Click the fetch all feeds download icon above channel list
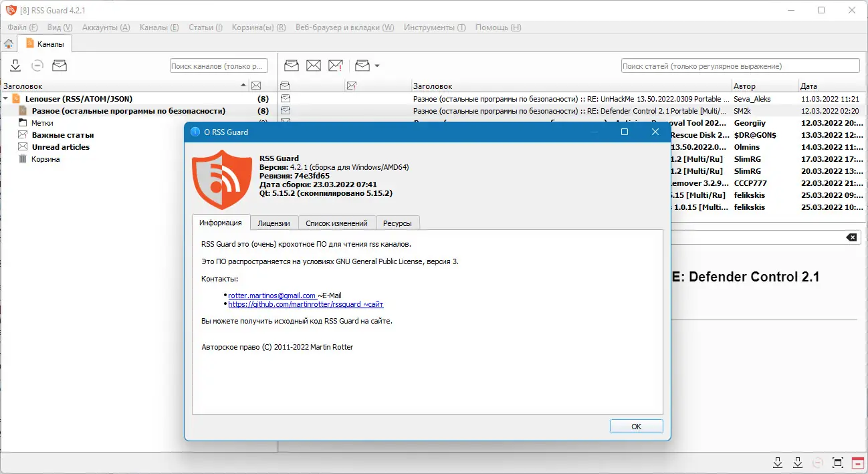Screen dimensions: 868x474 (x=15, y=66)
